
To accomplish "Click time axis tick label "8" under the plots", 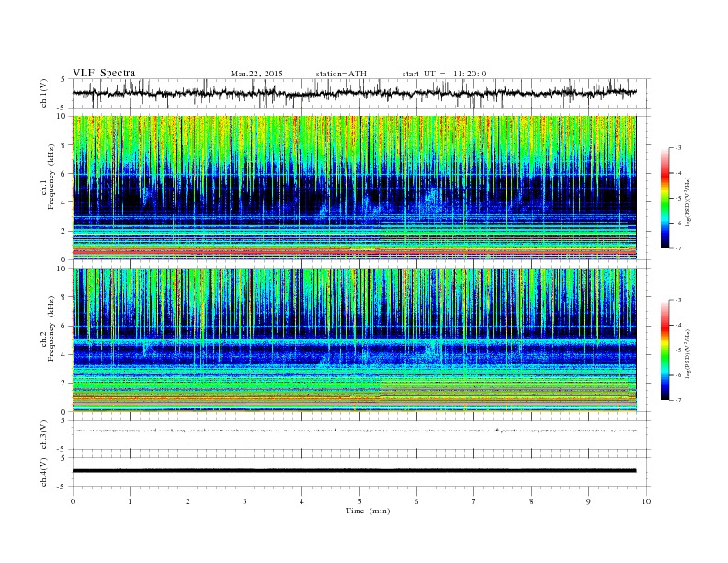I will [x=531, y=501].
